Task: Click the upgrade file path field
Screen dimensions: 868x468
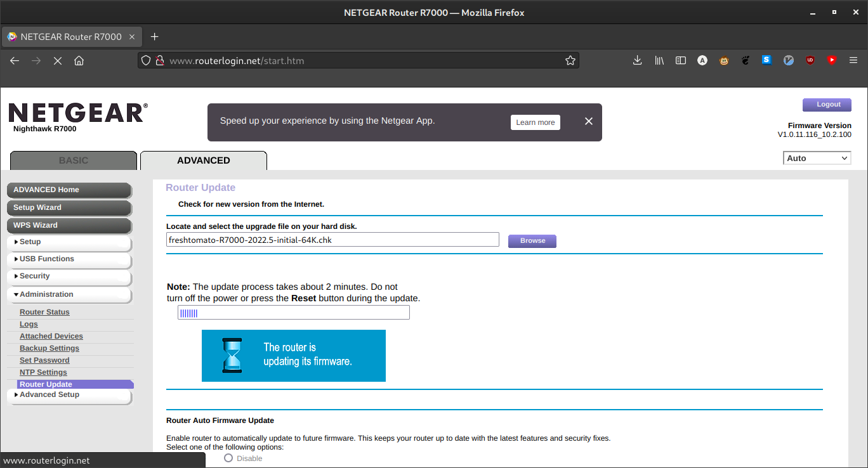Action: tap(332, 240)
